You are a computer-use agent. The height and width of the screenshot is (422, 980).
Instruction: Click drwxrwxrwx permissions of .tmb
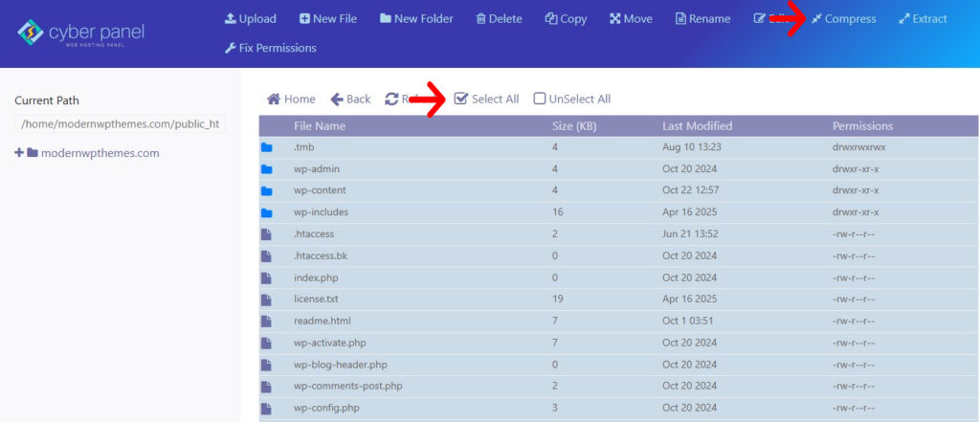coord(858,147)
